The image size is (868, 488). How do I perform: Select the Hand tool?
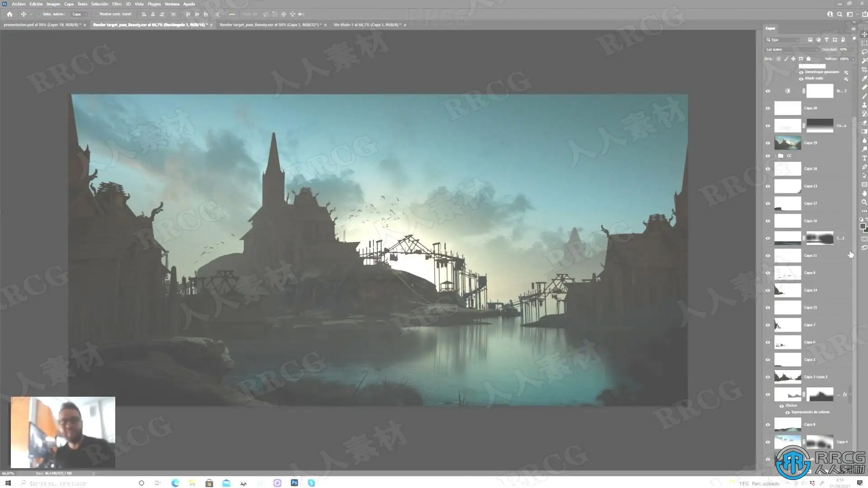click(864, 193)
